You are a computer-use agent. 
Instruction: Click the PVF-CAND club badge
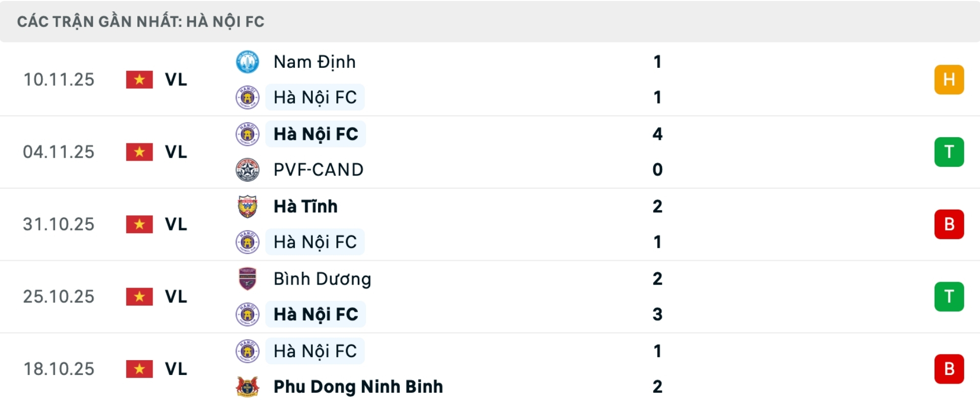click(247, 169)
